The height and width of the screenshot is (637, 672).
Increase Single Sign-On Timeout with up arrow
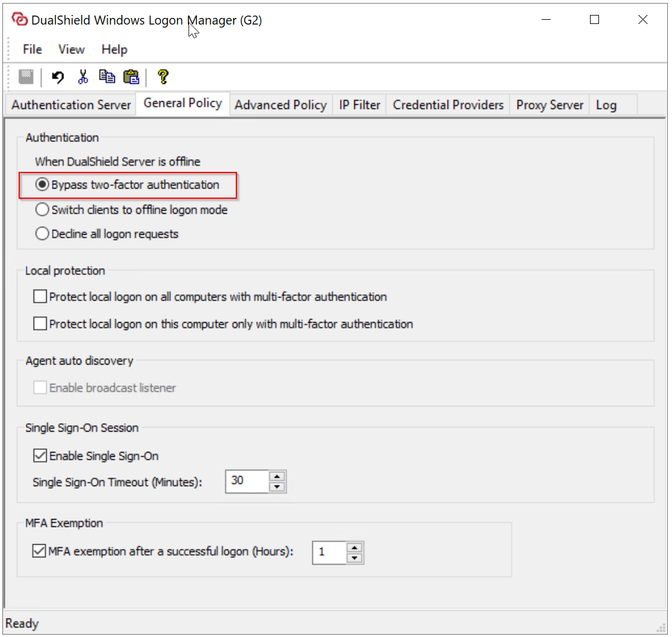276,477
